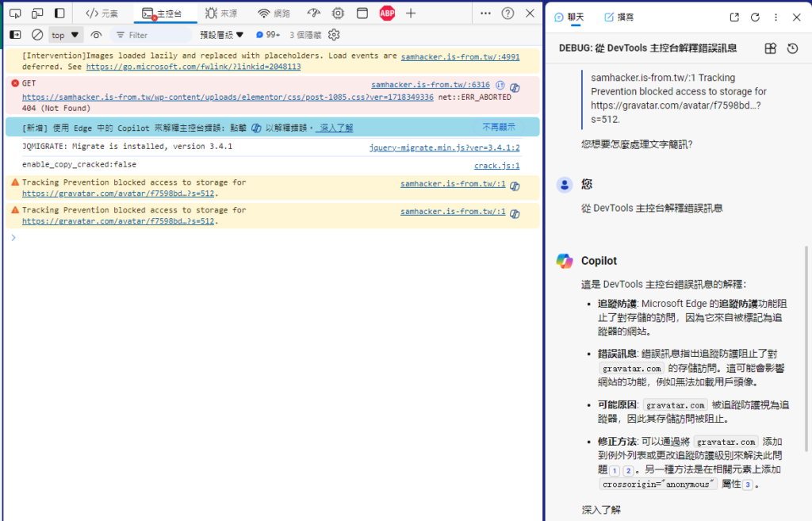Open the DevTools three-dot customize menu

tap(485, 13)
